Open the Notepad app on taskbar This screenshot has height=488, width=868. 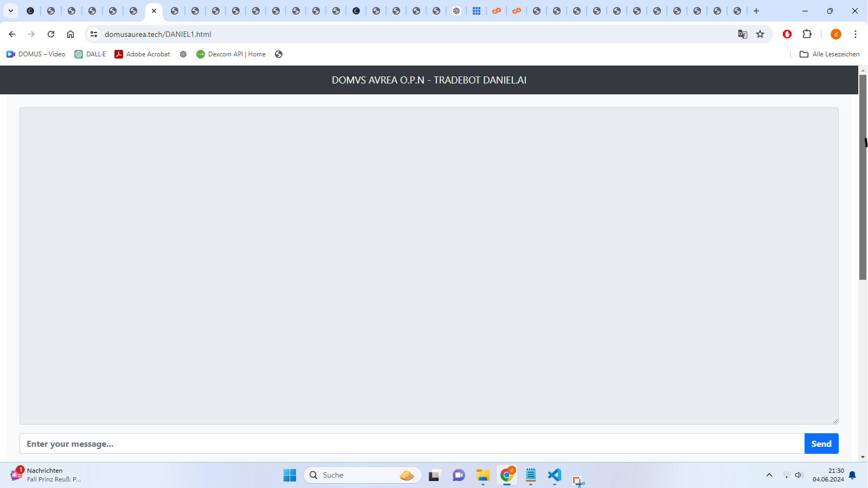click(x=530, y=476)
